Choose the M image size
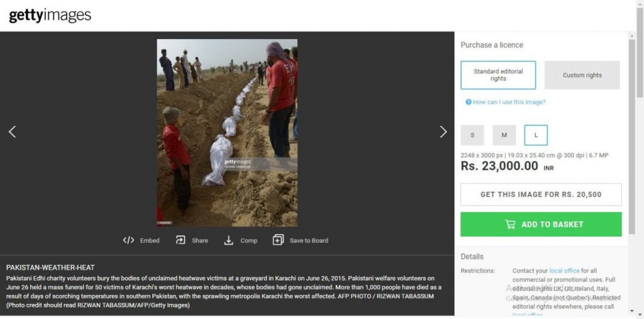The height and width of the screenshot is (319, 644). (504, 135)
